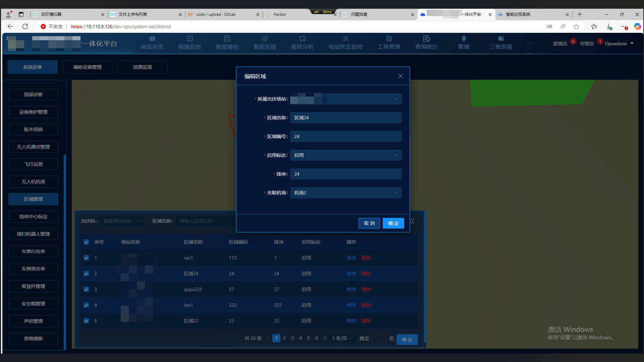The height and width of the screenshot is (362, 644).
Task: Open the Opeadmin user dropdown
Action: tap(619, 44)
